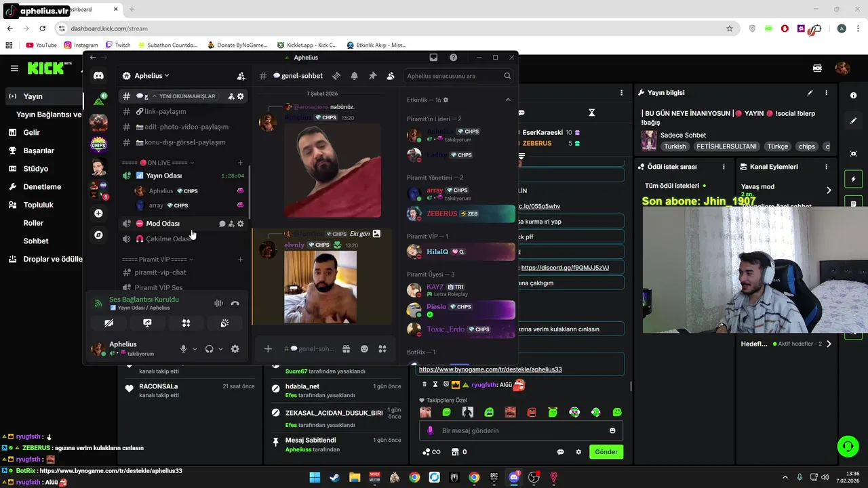Image resolution: width=868 pixels, height=488 pixels.
Task: Open Sohbet under Topluluk in sidebar
Action: click(36, 241)
